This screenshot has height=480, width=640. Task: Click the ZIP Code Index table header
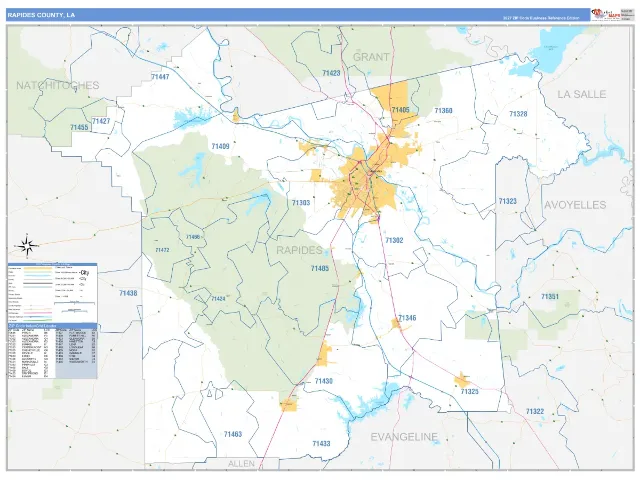52,326
